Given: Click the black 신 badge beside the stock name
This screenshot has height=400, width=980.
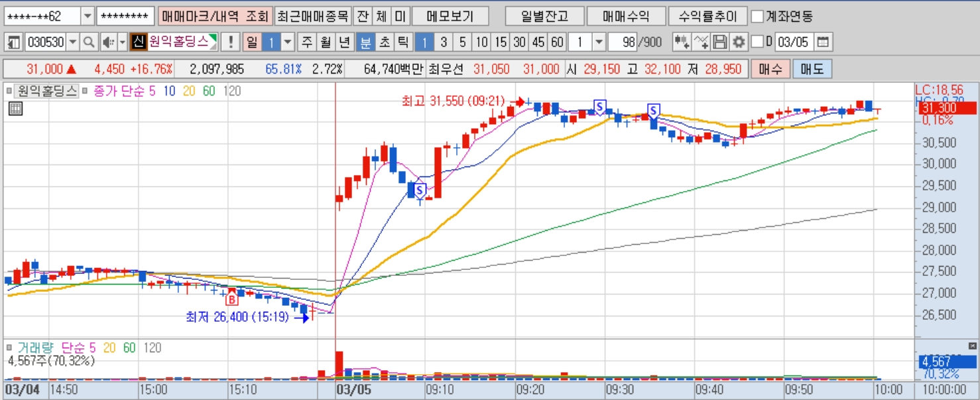Looking at the screenshot, I should pyautogui.click(x=137, y=42).
